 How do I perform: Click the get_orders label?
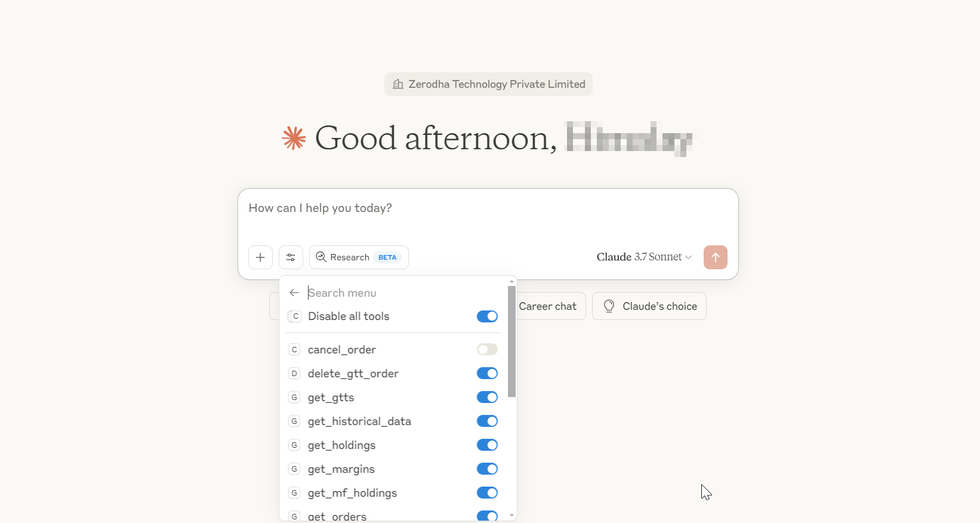(x=337, y=516)
